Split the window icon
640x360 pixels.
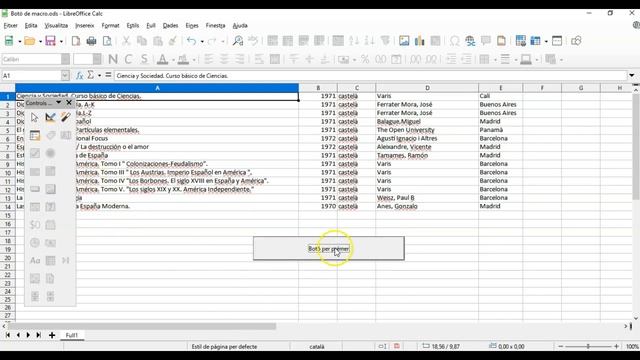coord(557,41)
